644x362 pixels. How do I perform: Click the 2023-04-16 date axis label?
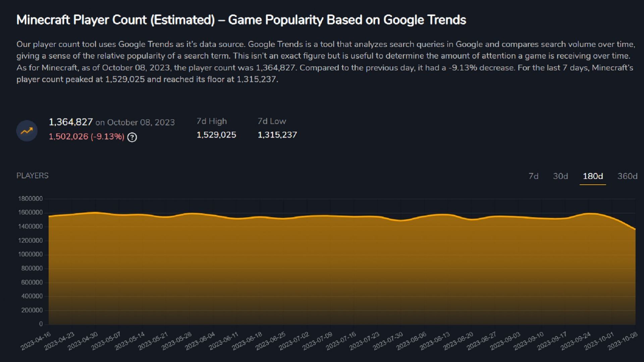36,341
